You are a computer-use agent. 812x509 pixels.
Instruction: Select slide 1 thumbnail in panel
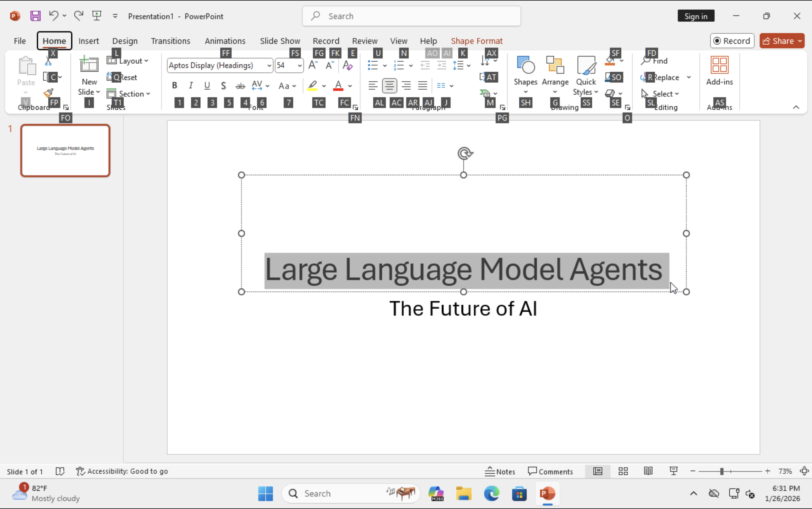pyautogui.click(x=65, y=151)
